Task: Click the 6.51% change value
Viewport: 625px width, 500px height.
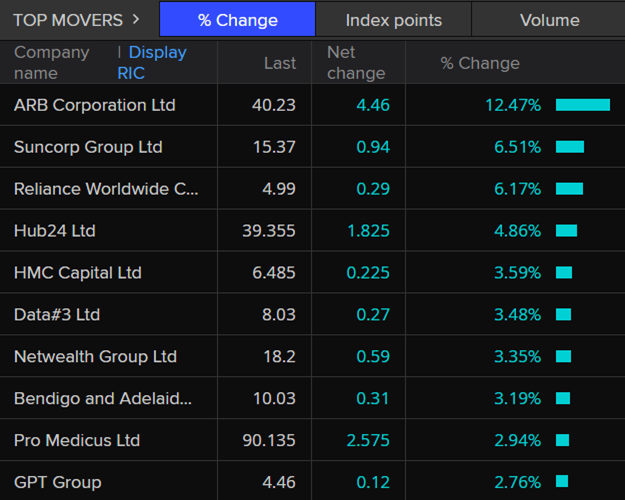Action: (x=517, y=147)
